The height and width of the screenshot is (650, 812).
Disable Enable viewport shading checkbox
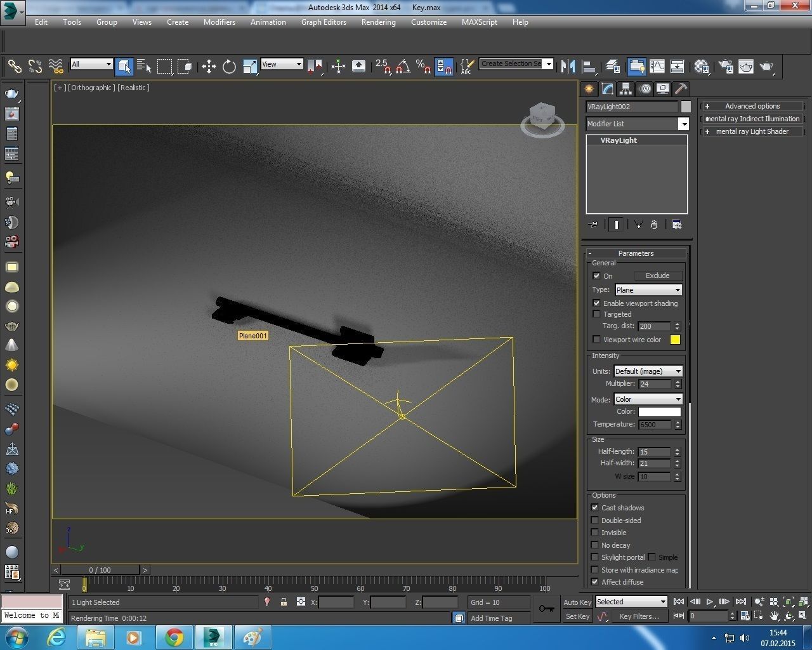click(596, 303)
